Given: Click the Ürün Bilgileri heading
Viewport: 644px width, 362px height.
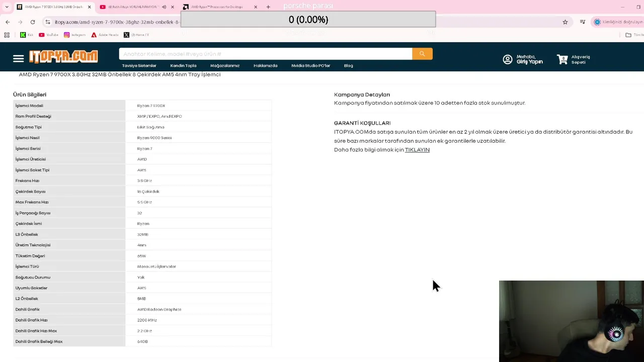Looking at the screenshot, I should pyautogui.click(x=30, y=95).
